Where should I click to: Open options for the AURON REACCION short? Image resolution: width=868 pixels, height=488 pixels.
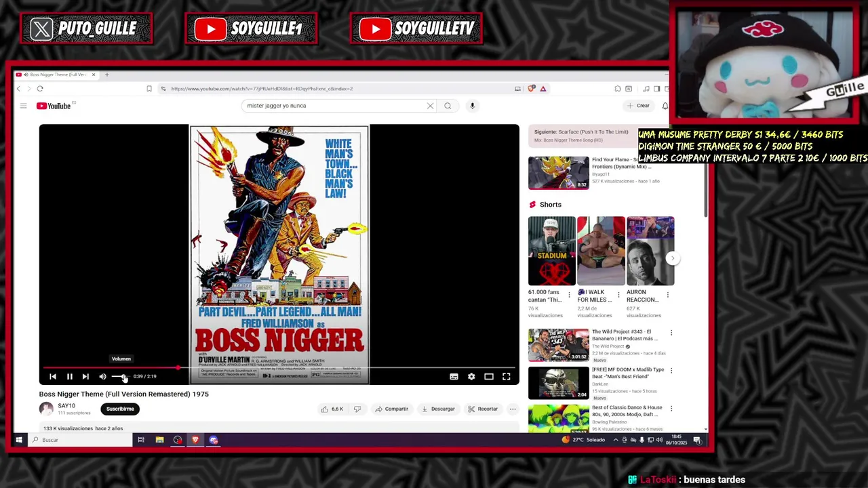point(667,295)
